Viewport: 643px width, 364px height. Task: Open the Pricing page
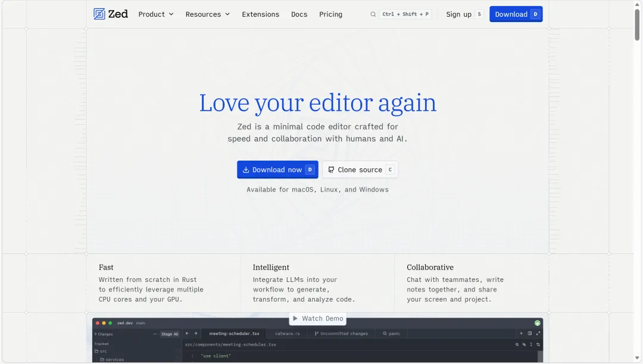pos(330,14)
